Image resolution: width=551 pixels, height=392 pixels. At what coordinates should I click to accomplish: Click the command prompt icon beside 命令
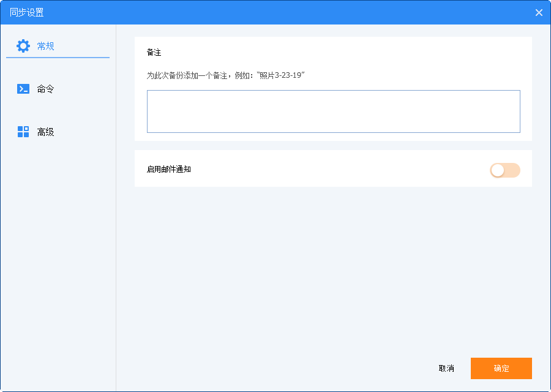[x=23, y=89]
